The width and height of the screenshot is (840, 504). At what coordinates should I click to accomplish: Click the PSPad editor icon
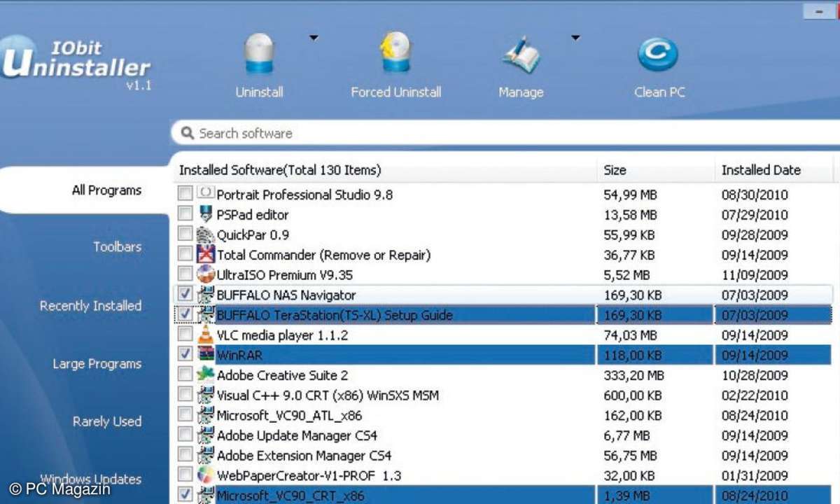click(205, 214)
